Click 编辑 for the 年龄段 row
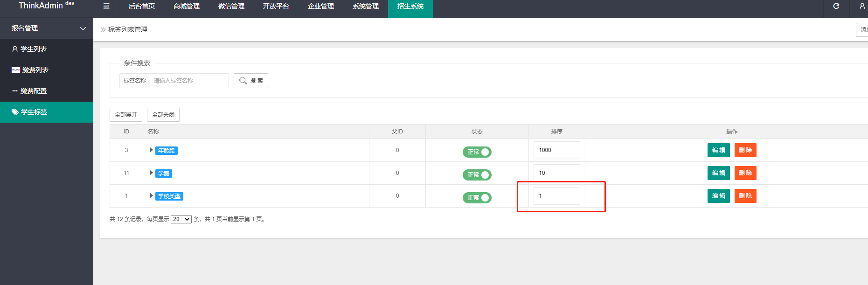The height and width of the screenshot is (285, 868). (x=718, y=150)
